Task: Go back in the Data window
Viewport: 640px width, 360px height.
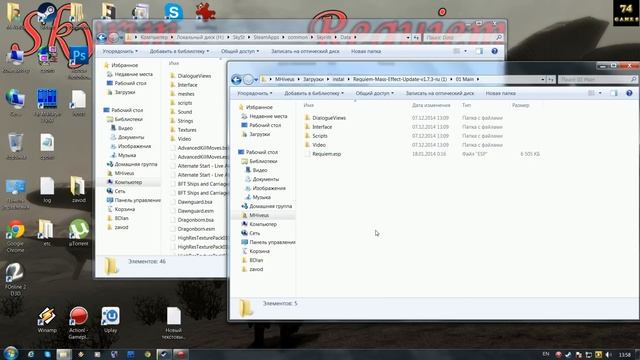Action: click(101, 38)
